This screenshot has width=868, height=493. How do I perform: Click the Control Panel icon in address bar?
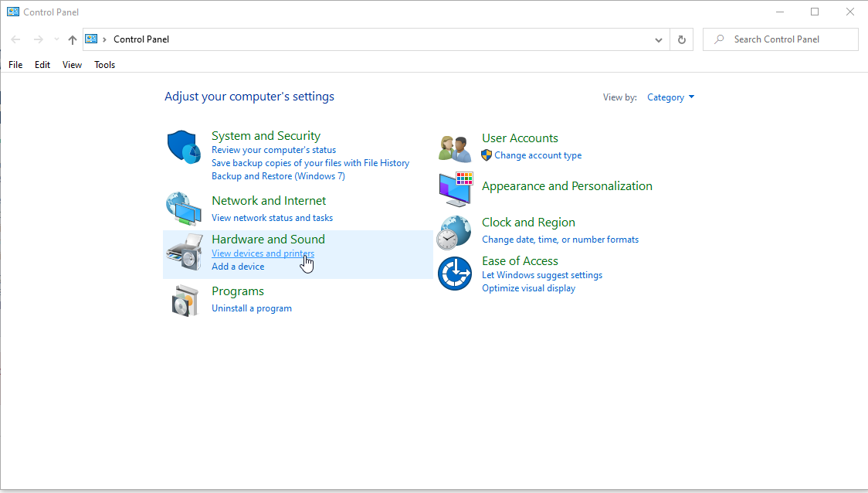91,39
